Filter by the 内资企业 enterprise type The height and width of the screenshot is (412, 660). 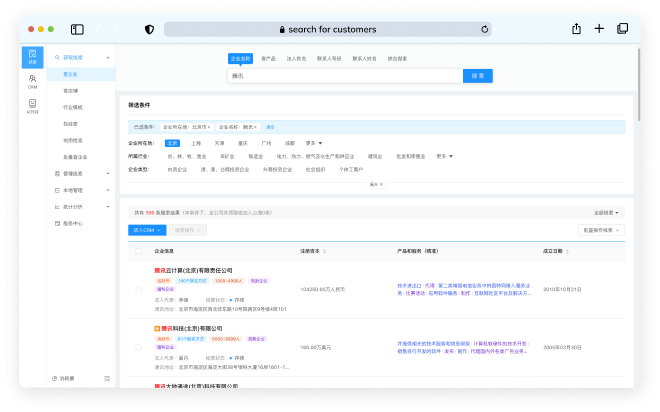(177, 169)
